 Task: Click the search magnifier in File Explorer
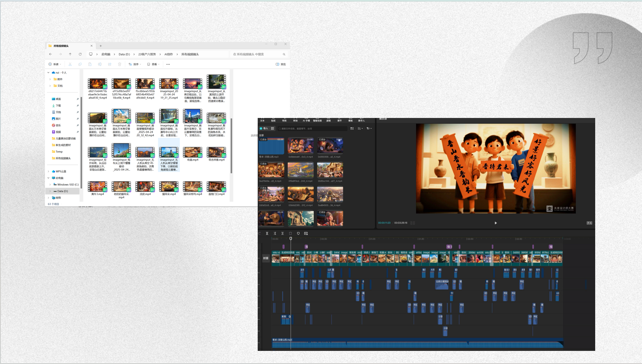[x=284, y=54]
